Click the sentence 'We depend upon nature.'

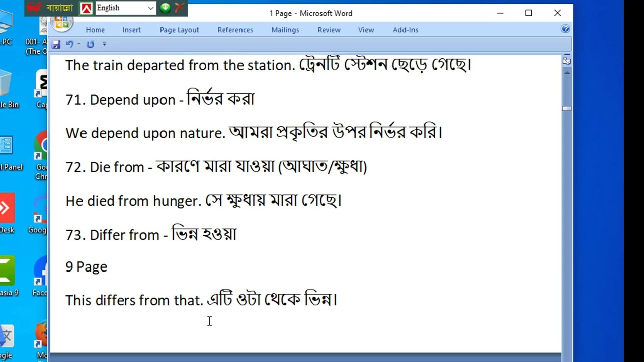point(145,133)
